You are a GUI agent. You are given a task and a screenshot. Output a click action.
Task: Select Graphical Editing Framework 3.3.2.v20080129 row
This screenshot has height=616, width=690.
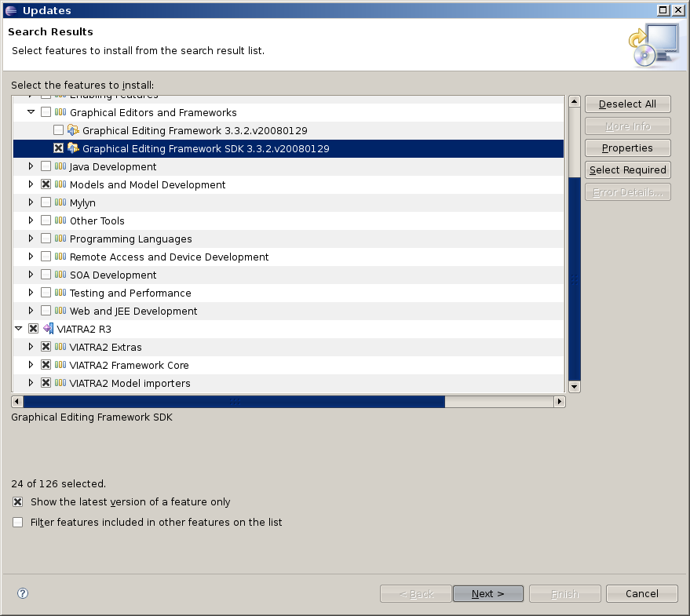click(288, 130)
